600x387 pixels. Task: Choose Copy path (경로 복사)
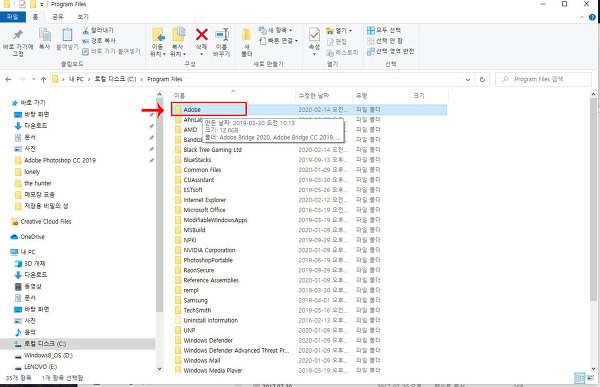99,41
